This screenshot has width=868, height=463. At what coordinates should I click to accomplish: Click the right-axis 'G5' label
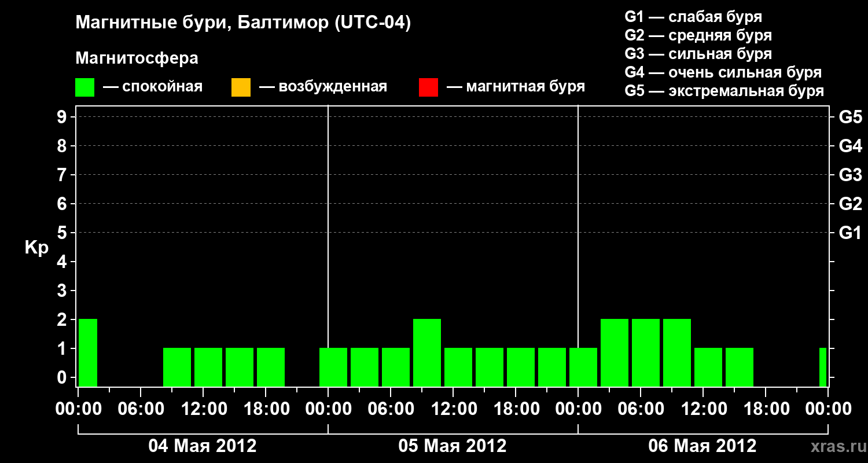click(x=850, y=117)
